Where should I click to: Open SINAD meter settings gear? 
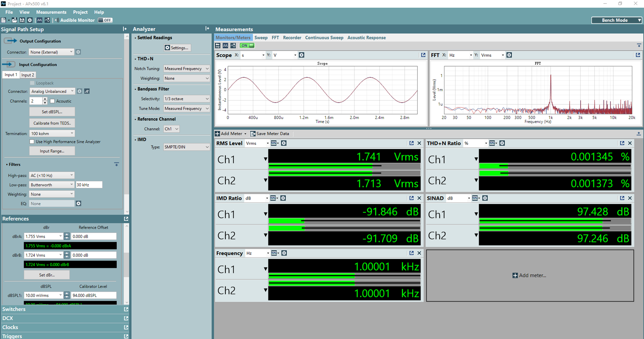click(485, 198)
